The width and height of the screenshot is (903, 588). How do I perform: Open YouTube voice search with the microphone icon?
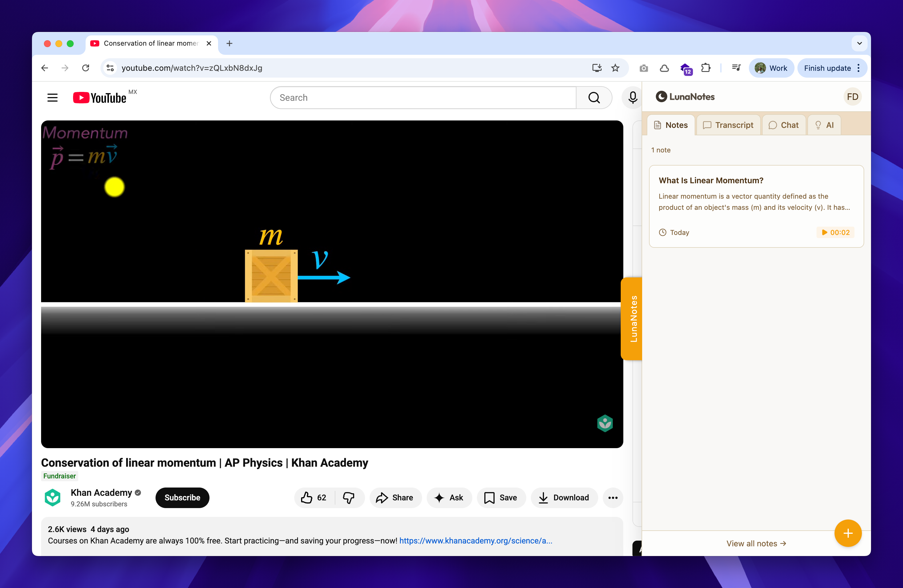tap(632, 98)
